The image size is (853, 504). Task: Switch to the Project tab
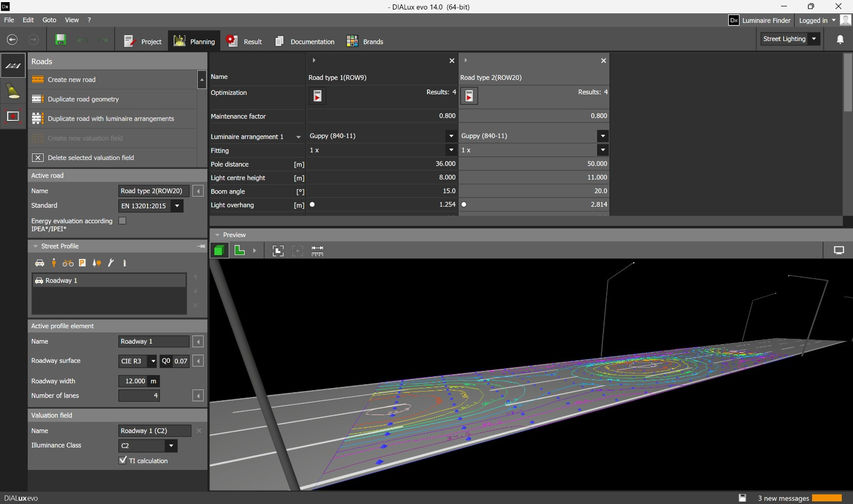click(x=143, y=41)
